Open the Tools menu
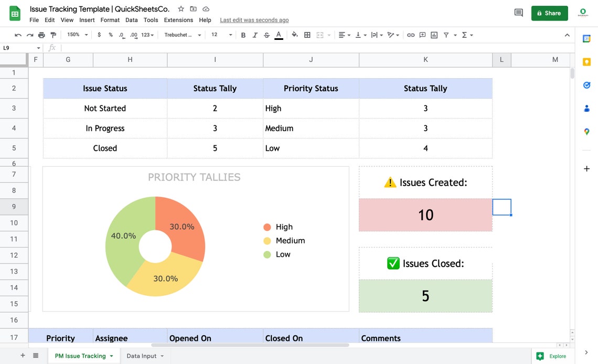Viewport: 598px width, 364px height. [x=151, y=20]
